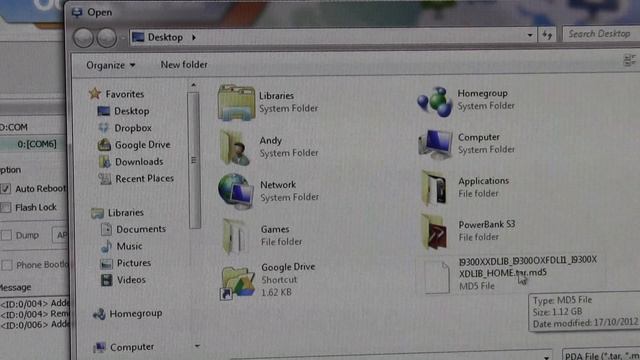The height and width of the screenshot is (360, 640).
Task: Click the Desktop icon under Favorites
Action: (103, 111)
